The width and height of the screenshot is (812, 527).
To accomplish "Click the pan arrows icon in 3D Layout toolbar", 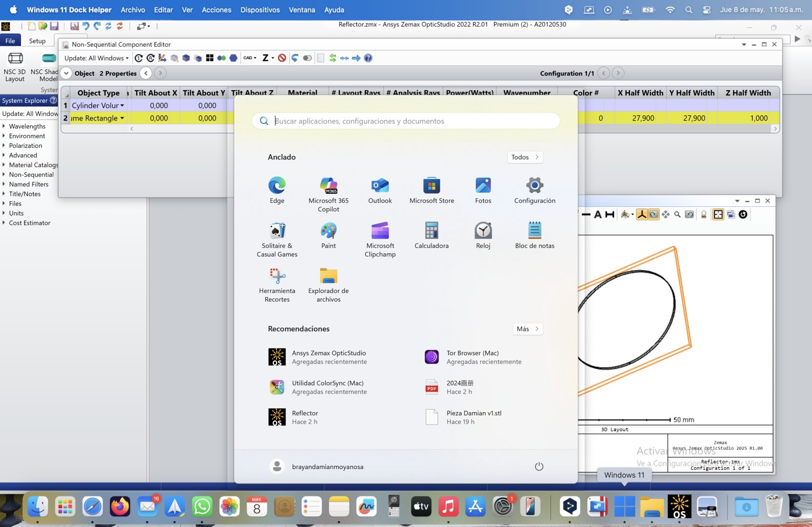I will pos(666,214).
